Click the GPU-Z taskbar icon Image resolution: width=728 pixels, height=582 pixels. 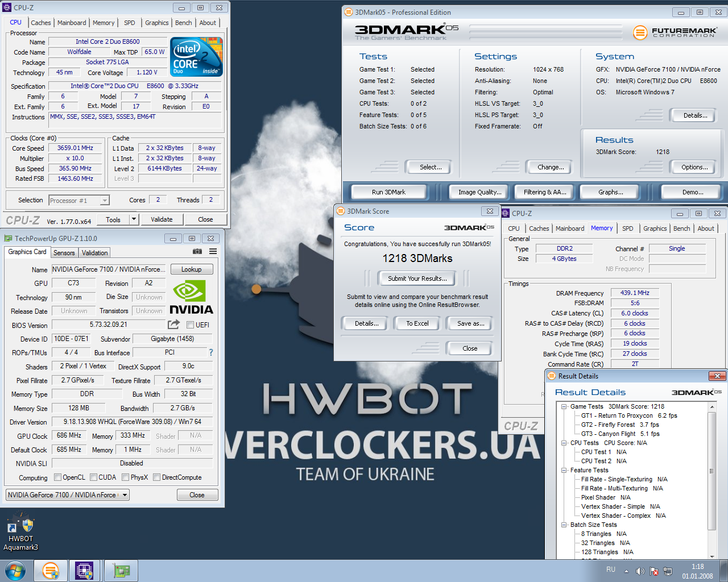(122, 571)
